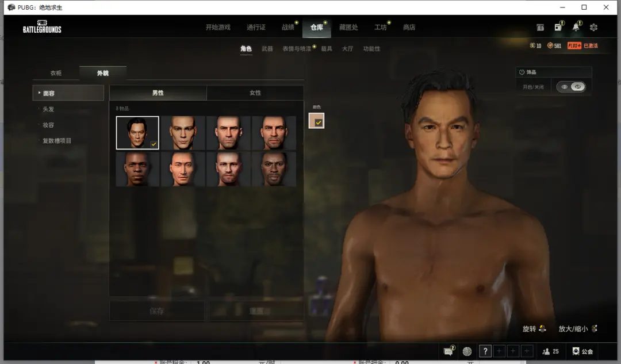
Task: Switch to the 女性 gender tab
Action: click(255, 93)
